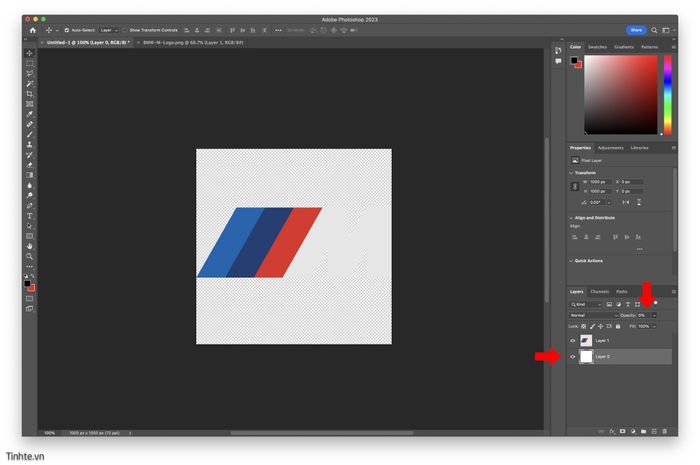Enable Show Transform Controls checkbox

125,30
